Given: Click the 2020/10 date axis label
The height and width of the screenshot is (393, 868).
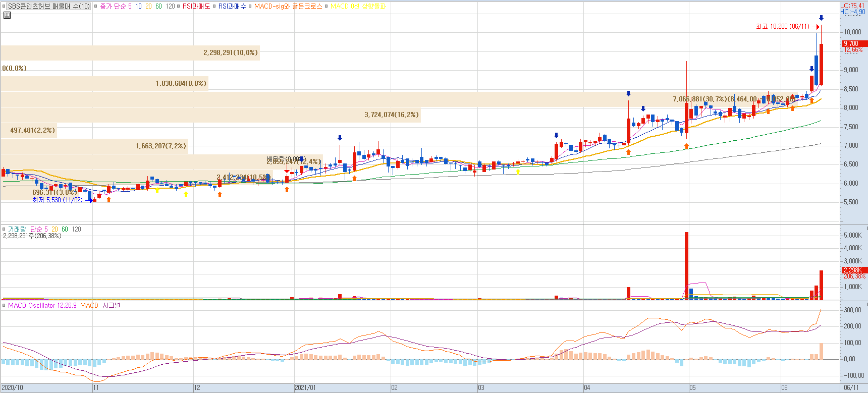Looking at the screenshot, I should tap(13, 388).
